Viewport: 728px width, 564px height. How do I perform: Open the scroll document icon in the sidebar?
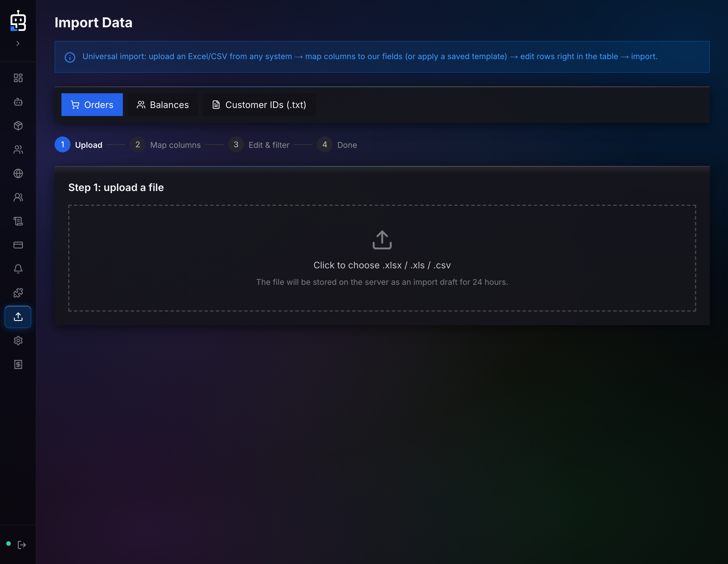(18, 221)
